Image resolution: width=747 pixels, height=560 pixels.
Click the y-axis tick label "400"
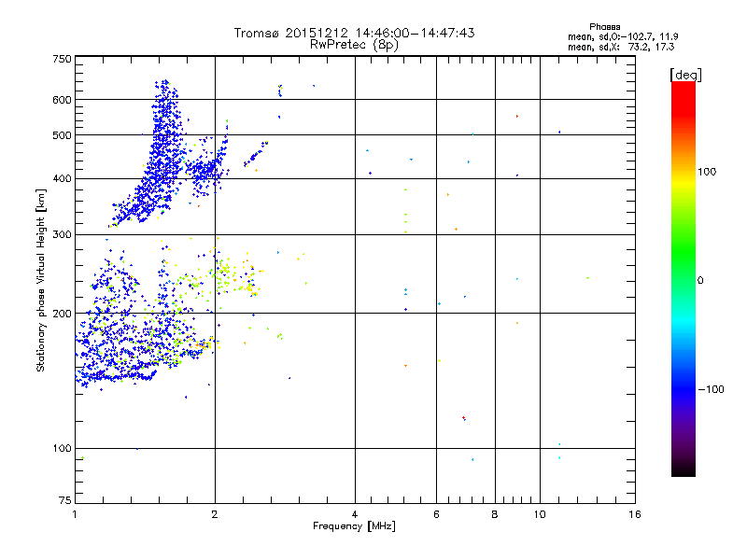[x=62, y=179]
